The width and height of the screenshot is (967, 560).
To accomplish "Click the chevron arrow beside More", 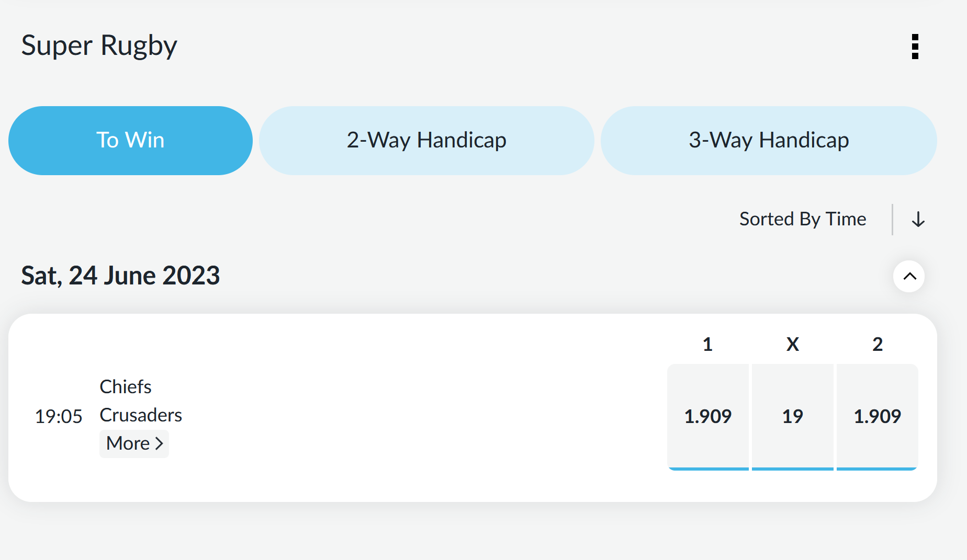I will point(159,443).
